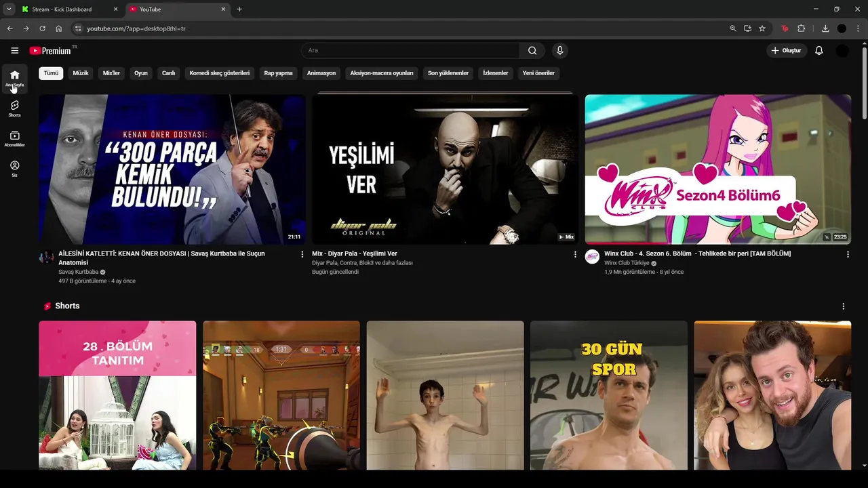Open Winx Club 4. Sezon 6. Bölüm title
868x488 pixels.
point(697,253)
